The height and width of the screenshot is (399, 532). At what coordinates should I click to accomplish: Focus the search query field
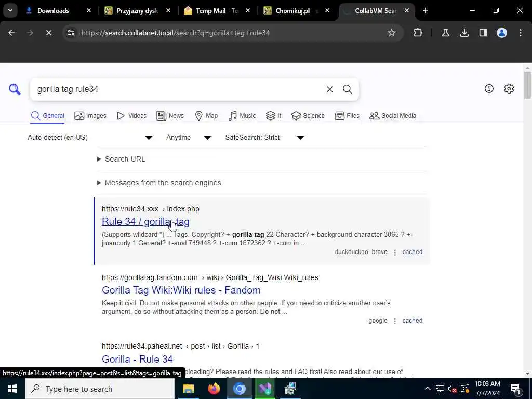click(177, 89)
